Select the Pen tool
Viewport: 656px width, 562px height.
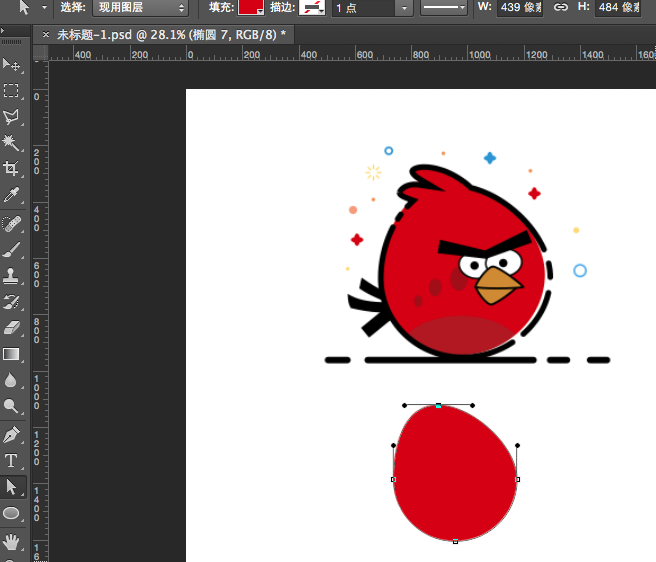(x=11, y=435)
